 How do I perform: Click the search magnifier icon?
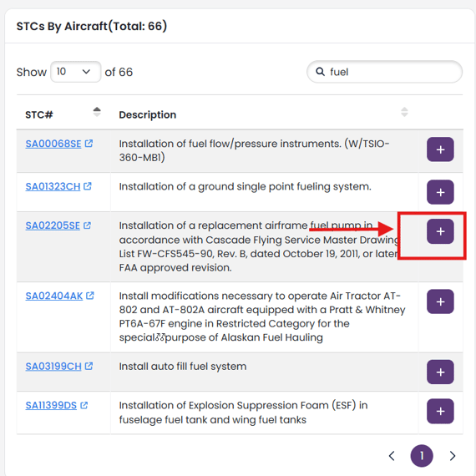coord(320,72)
